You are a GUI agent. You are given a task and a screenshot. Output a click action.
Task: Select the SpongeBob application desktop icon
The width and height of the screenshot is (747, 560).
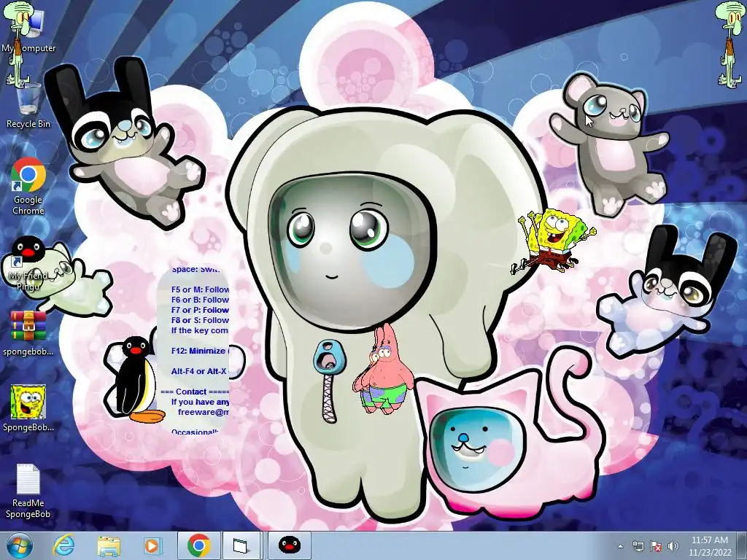click(x=28, y=408)
